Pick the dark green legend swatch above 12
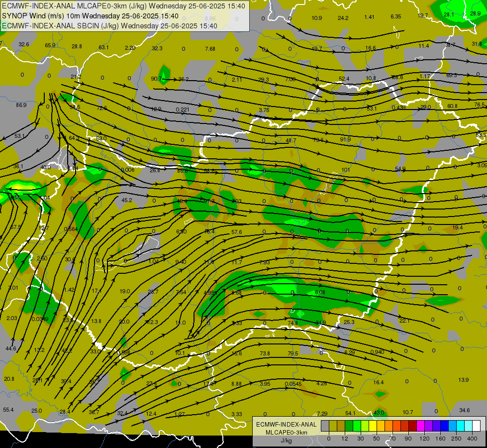 click(x=349, y=426)
